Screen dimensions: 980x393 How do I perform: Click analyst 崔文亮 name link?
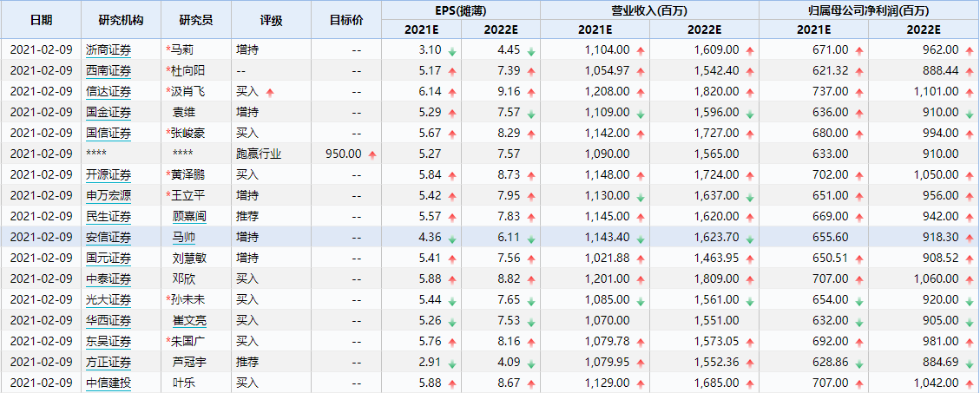189,320
